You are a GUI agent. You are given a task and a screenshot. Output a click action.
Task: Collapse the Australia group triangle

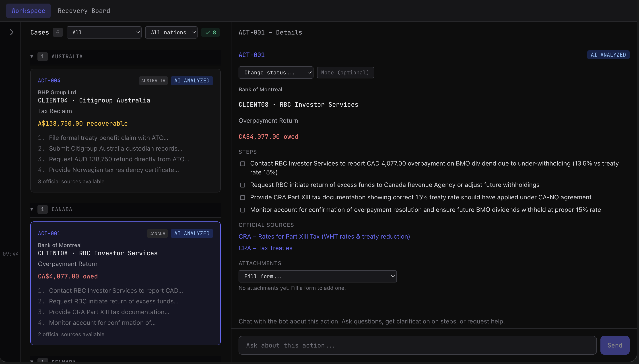[32, 56]
